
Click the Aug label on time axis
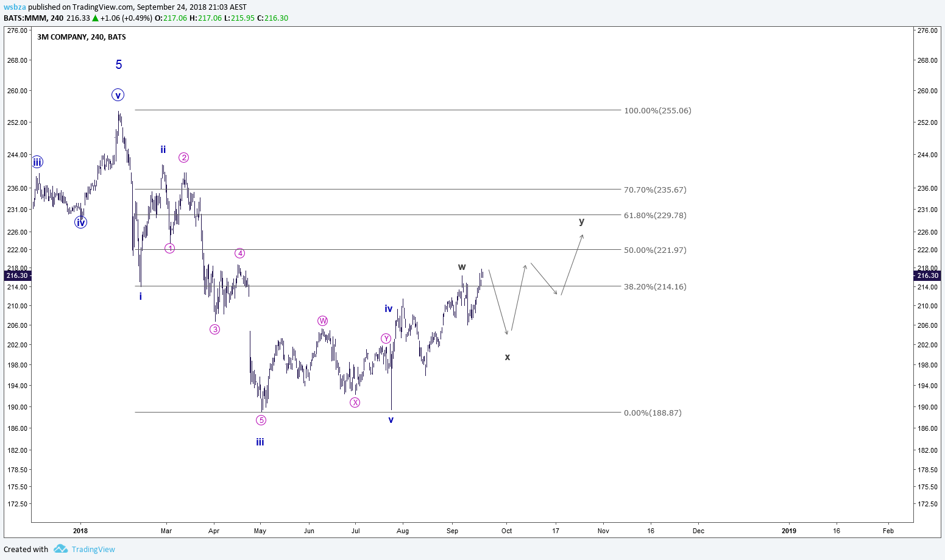[403, 531]
